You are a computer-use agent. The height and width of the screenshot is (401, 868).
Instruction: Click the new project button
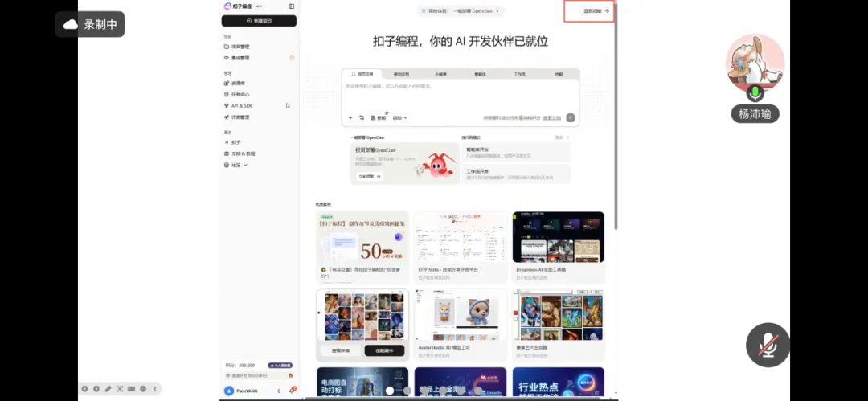pyautogui.click(x=259, y=21)
